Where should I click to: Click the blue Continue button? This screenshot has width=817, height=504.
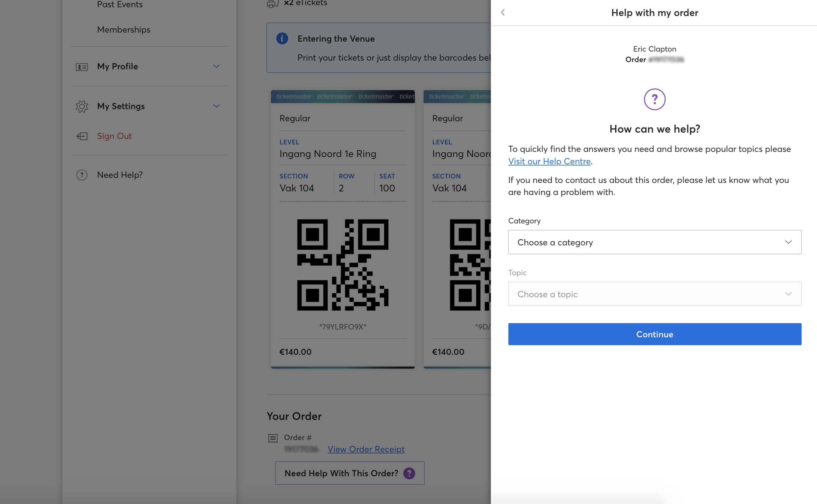tap(654, 334)
